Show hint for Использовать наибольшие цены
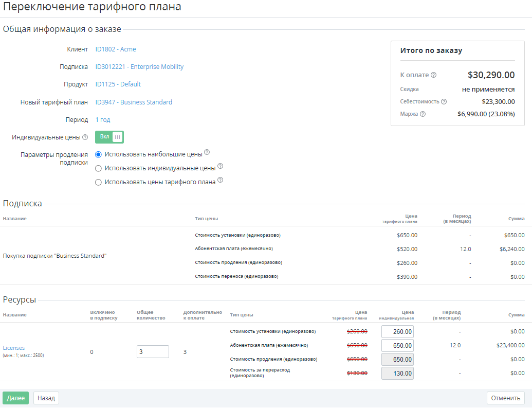 point(207,152)
